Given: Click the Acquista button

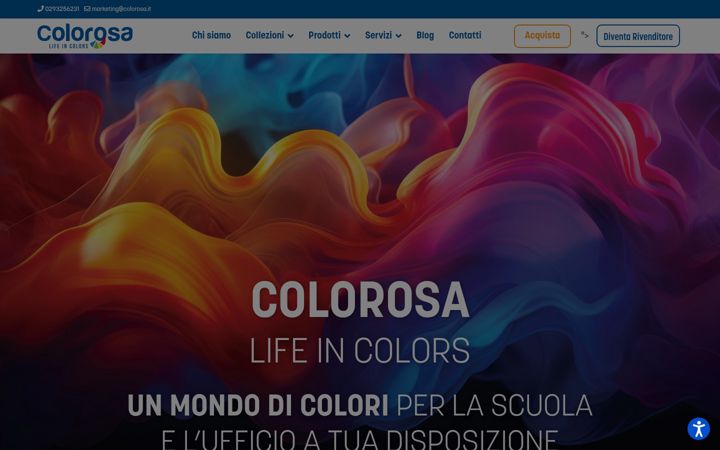Looking at the screenshot, I should [x=542, y=36].
